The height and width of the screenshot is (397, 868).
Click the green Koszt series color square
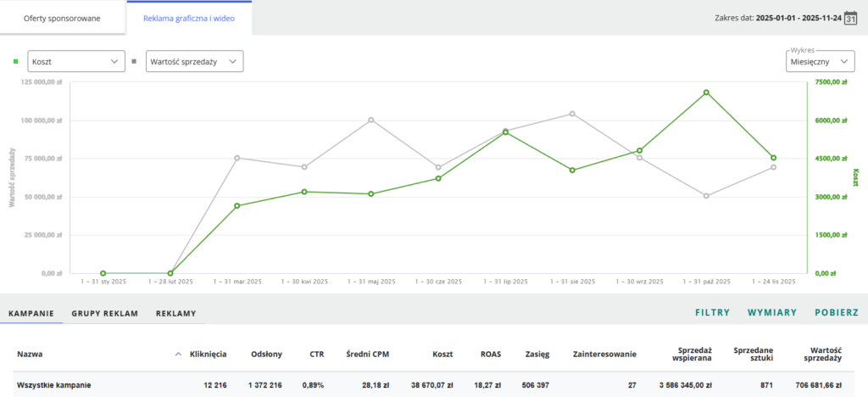(15, 61)
